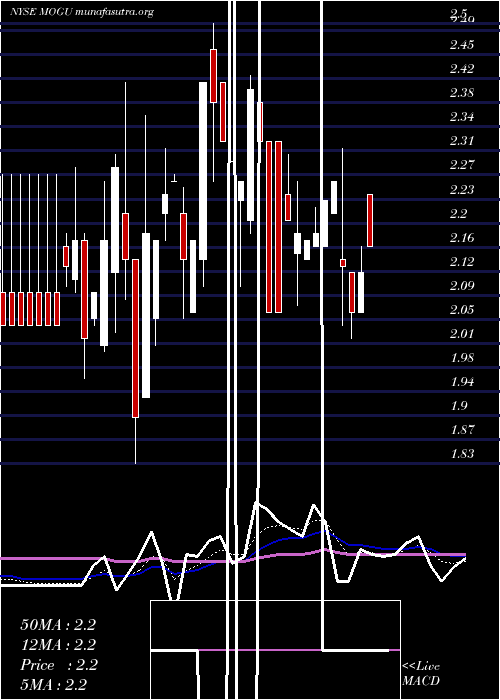Click the 50MA : 2.2 readout

58,625
